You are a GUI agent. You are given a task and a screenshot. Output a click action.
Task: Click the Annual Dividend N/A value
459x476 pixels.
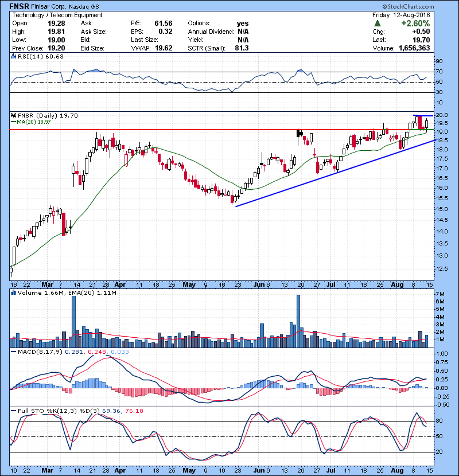click(x=243, y=32)
